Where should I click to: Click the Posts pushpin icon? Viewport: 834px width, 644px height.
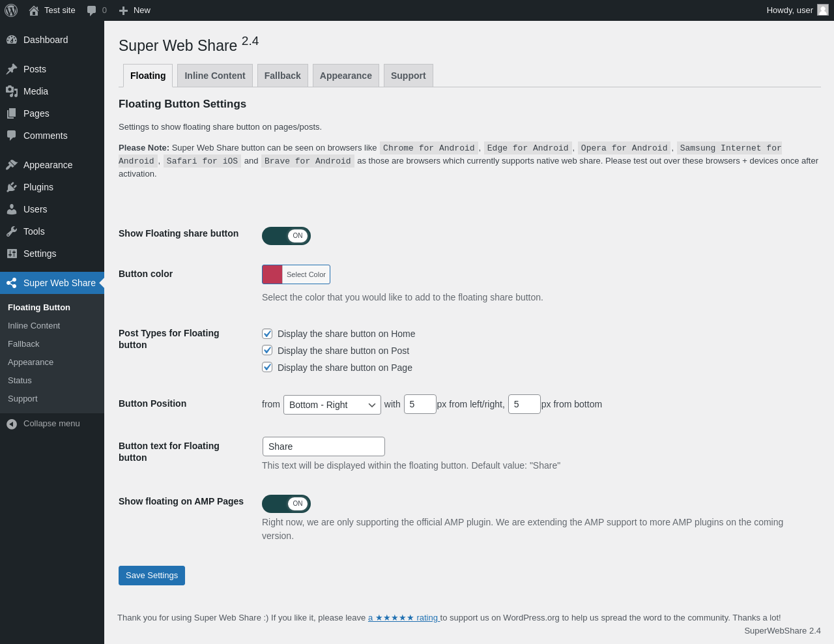point(12,69)
